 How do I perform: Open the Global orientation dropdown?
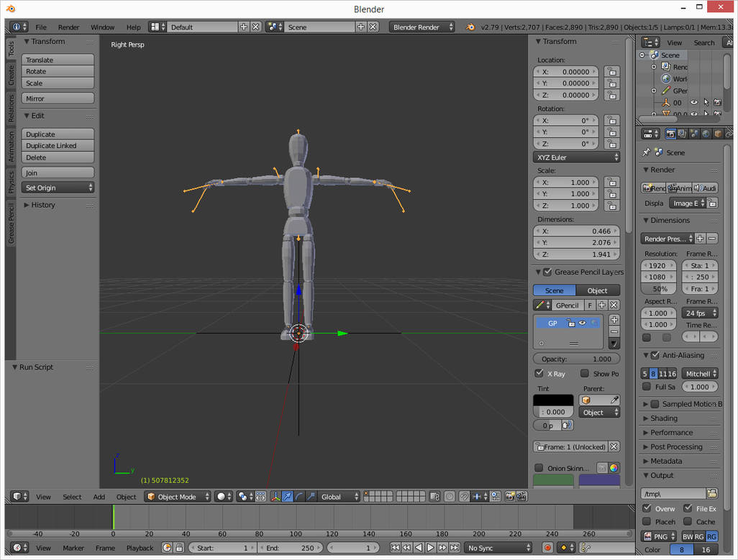pyautogui.click(x=338, y=497)
